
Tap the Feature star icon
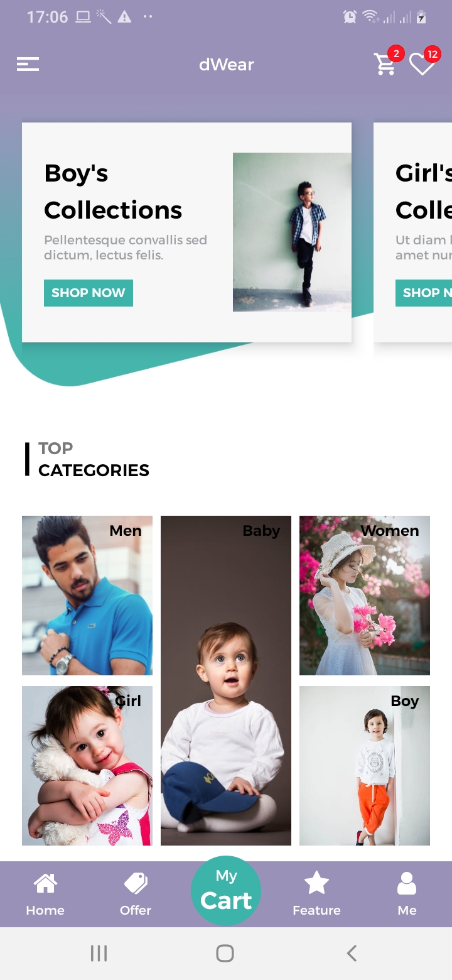click(316, 883)
